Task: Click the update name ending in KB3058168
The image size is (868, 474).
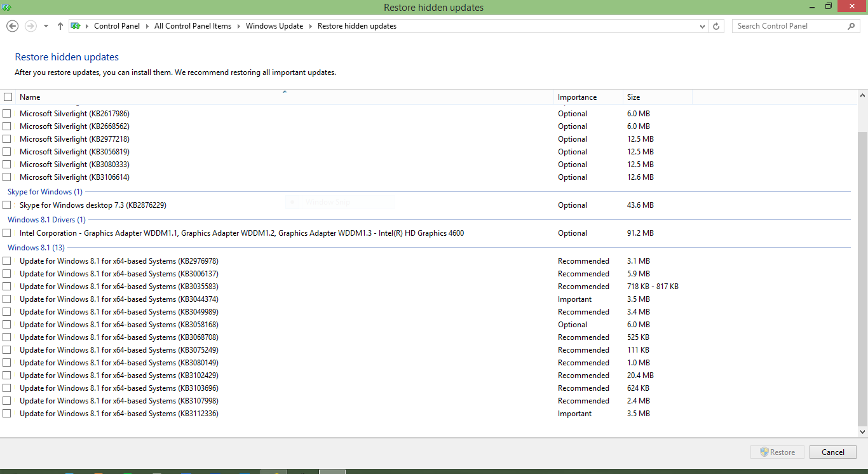Action: click(x=119, y=324)
